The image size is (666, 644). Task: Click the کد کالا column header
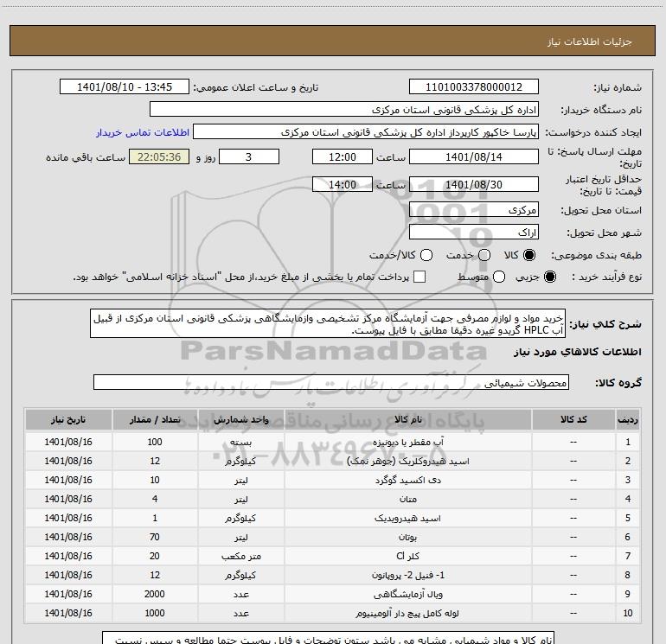[573, 419]
